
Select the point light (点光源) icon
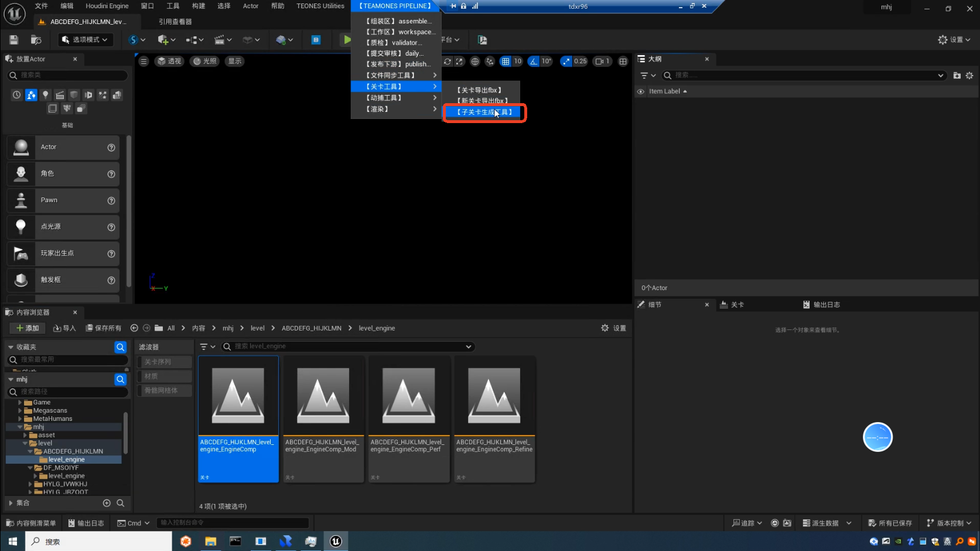pyautogui.click(x=21, y=227)
